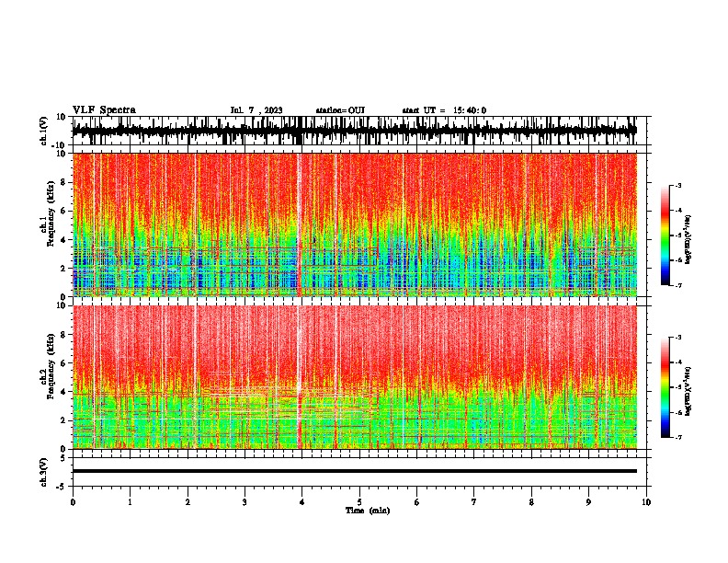728x563 pixels.
Task: Select the ch.2 color bar "log(PSD)" label
Action: coord(688,391)
